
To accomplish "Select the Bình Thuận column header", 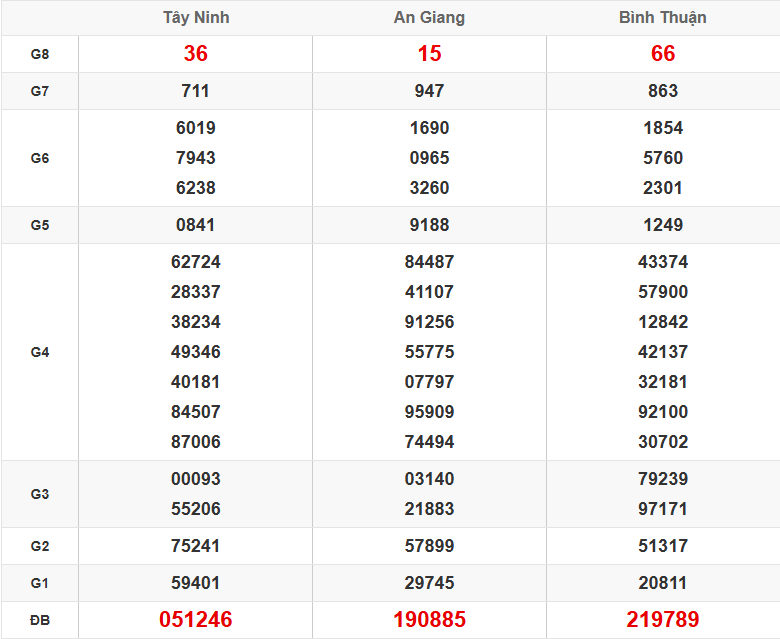I will [662, 18].
